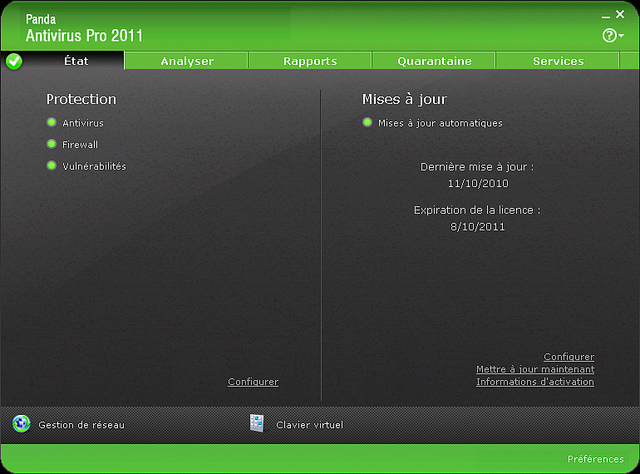This screenshot has height=474, width=640.
Task: Click the Vulnérabilités text
Action: 94,166
